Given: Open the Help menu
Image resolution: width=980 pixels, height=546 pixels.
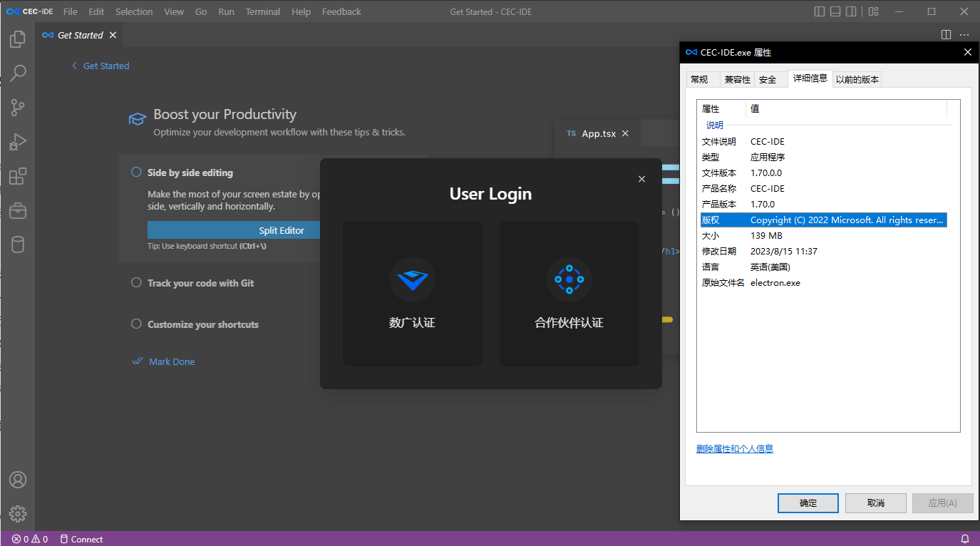Looking at the screenshot, I should click(301, 11).
